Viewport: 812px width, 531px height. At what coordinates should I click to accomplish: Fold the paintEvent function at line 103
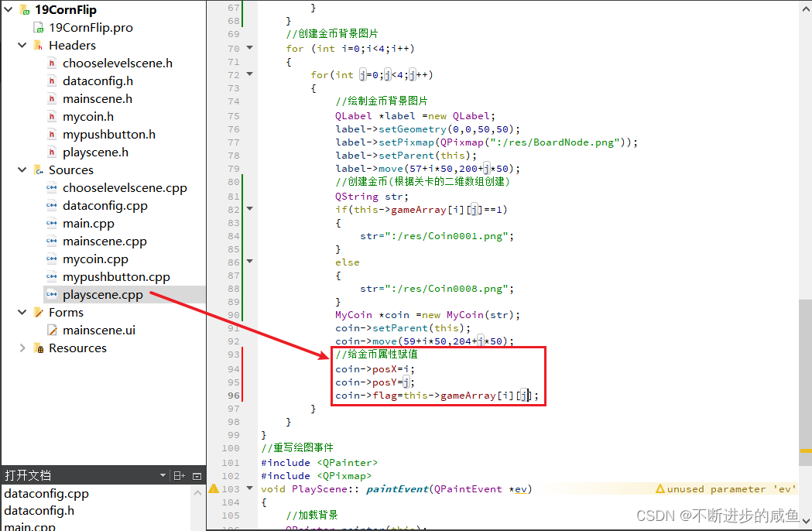pos(249,488)
